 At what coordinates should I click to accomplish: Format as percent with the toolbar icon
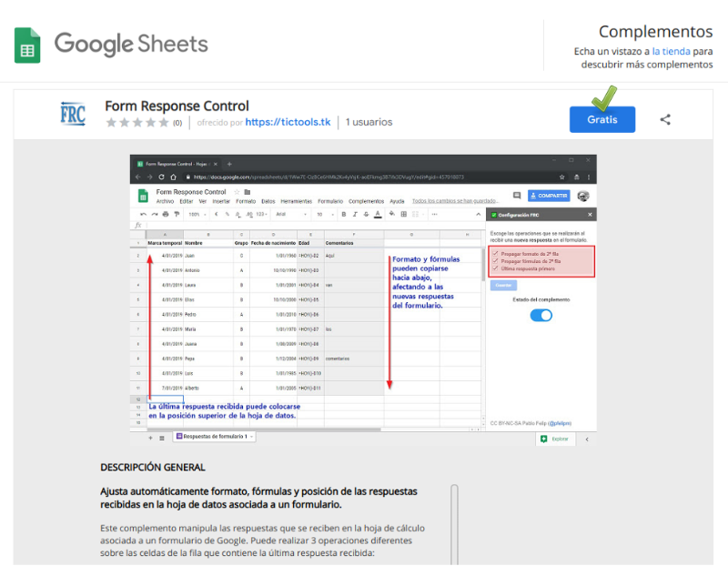[227, 215]
